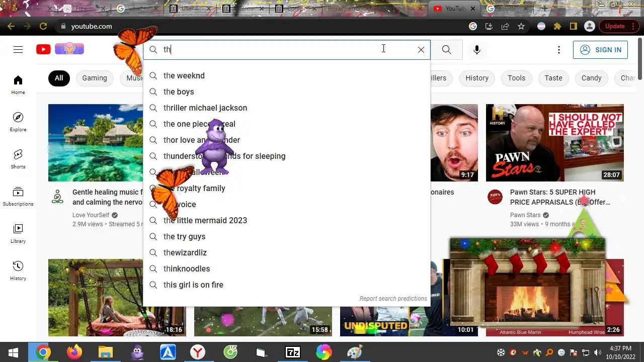Screen dimensions: 644x362
Task: Open Explore in the YouTube sidebar
Action: click(x=18, y=122)
